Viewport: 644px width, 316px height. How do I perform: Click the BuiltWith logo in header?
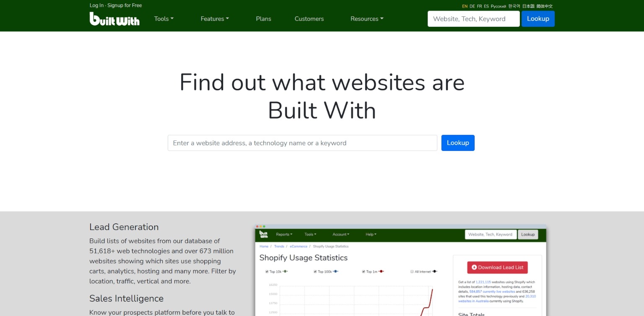(x=114, y=19)
